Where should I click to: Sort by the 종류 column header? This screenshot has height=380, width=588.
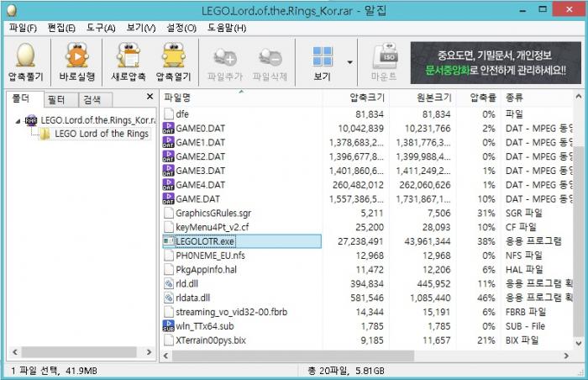click(x=537, y=98)
